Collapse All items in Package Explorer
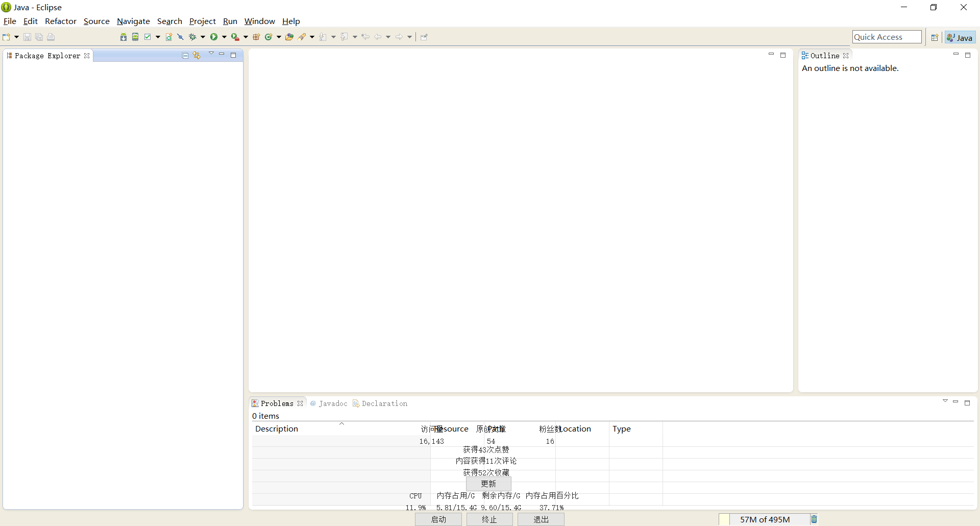Screen dimensions: 980x526 coord(185,55)
